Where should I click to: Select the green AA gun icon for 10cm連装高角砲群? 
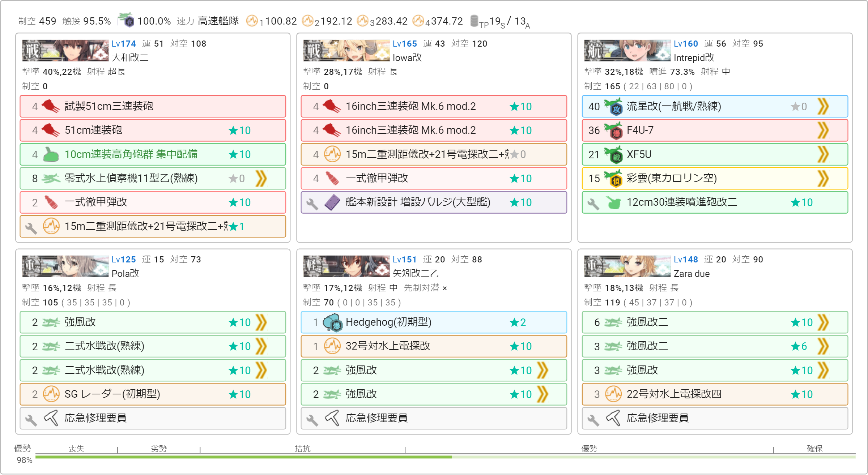click(x=51, y=154)
